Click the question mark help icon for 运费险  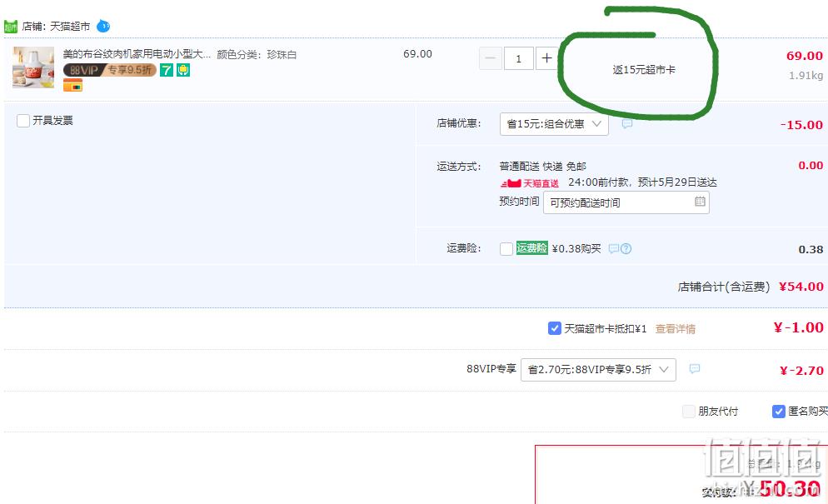coord(626,248)
